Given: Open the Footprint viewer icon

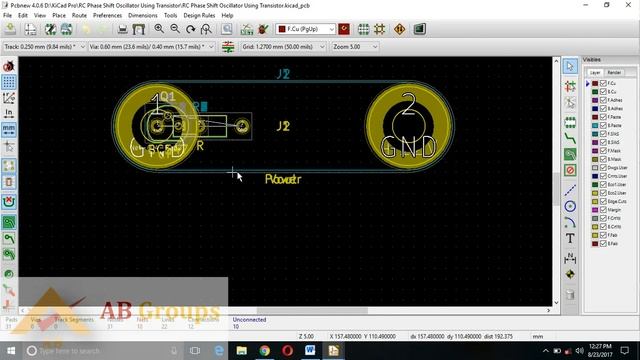Looking at the screenshot, I should pos(67,29).
